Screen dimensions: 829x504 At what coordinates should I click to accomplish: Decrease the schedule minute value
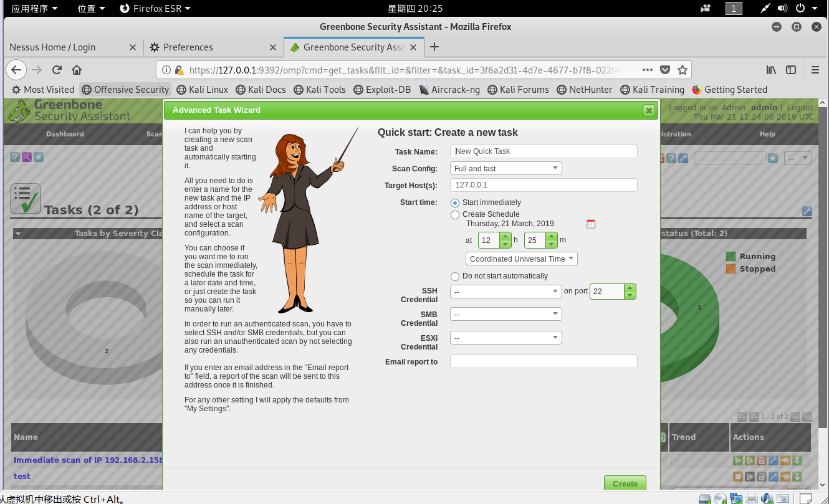[x=551, y=244]
